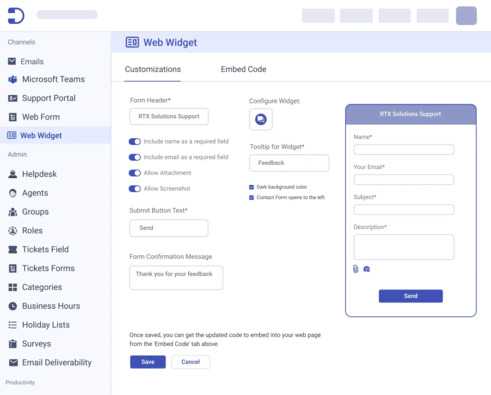This screenshot has width=491, height=395.
Task: Click the Tooltip for Widget field
Action: [289, 163]
